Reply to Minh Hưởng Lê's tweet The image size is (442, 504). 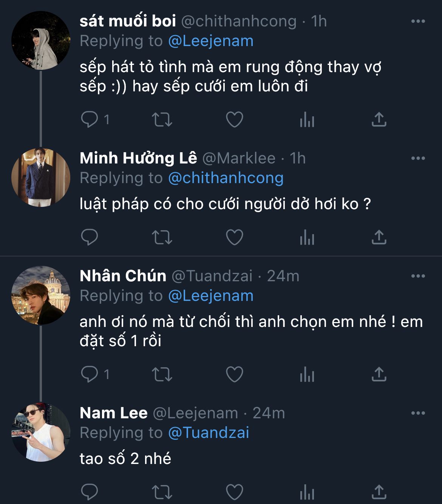click(x=90, y=237)
